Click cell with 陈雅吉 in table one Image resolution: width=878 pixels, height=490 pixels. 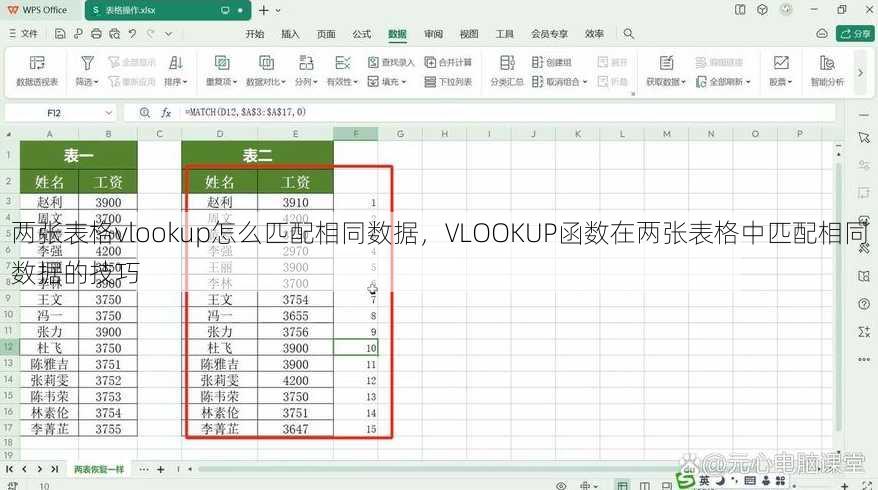tap(49, 364)
